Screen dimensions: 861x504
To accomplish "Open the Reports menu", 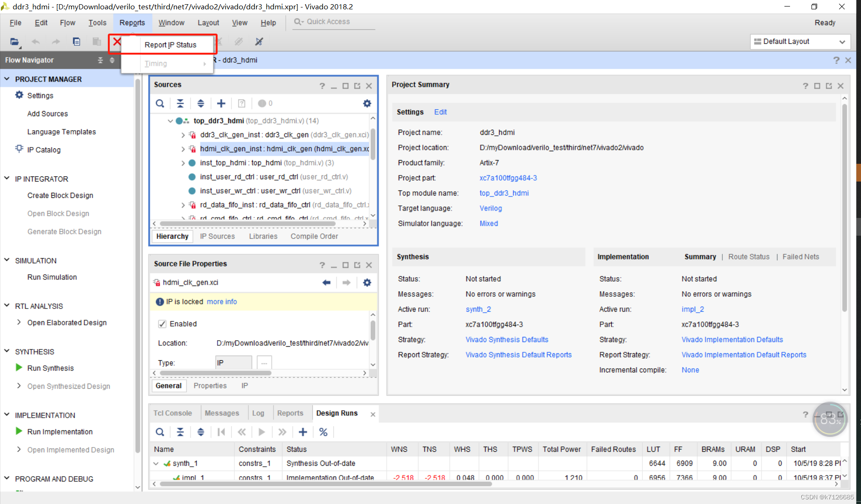I will coord(132,22).
